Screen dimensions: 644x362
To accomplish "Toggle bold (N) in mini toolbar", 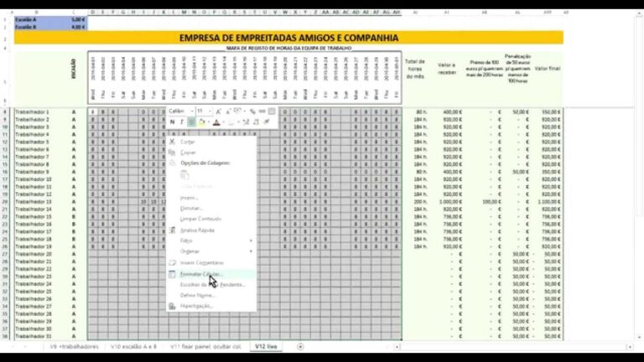I will click(173, 122).
